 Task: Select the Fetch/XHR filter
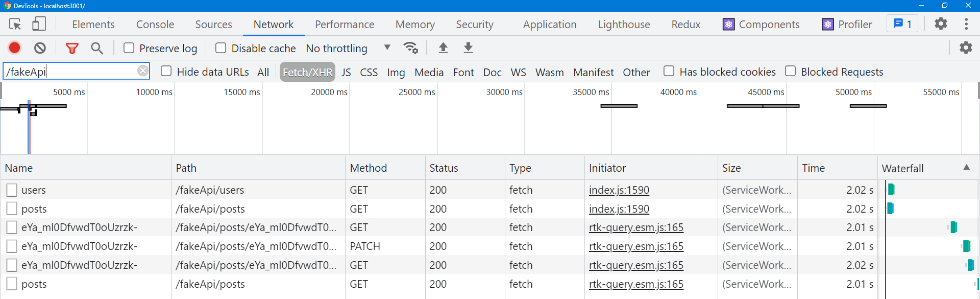tap(307, 72)
